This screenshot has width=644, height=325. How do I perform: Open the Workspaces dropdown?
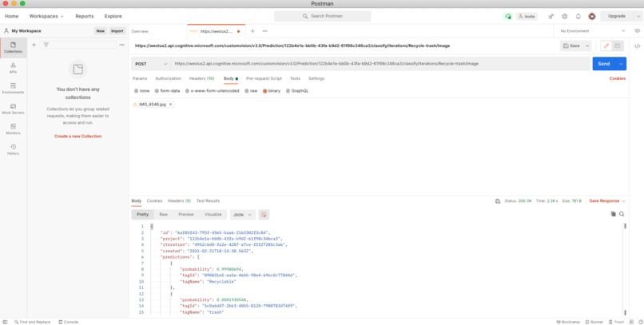[46, 17]
